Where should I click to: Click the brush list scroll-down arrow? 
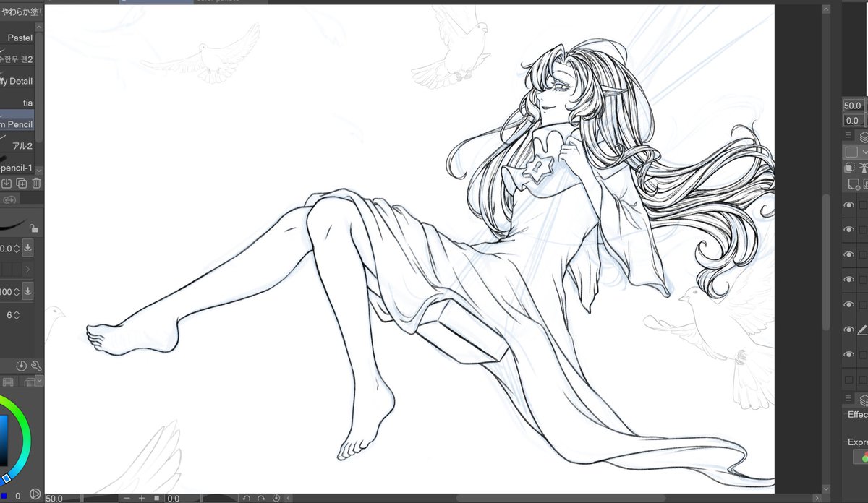[40, 170]
